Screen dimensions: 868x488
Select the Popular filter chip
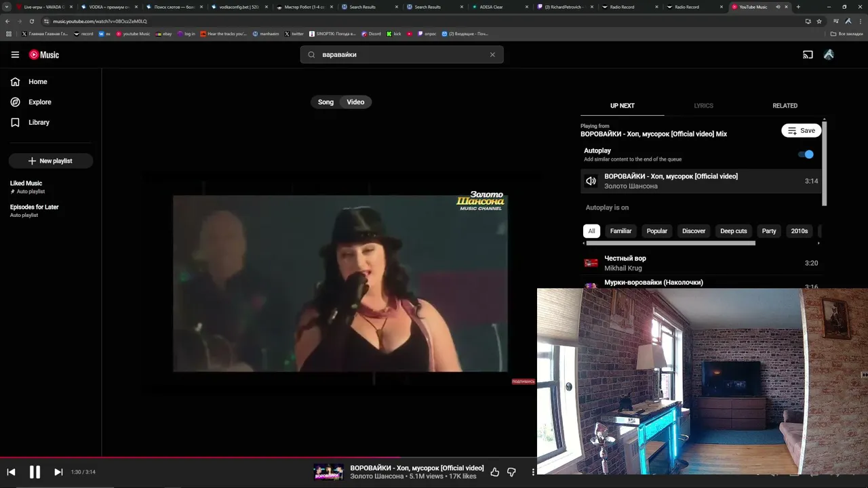click(x=656, y=231)
